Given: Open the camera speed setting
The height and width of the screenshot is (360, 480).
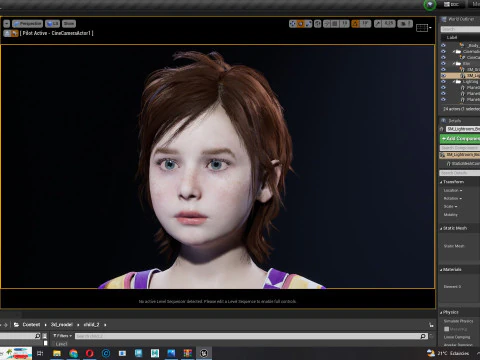Looking at the screenshot, I should (x=405, y=24).
